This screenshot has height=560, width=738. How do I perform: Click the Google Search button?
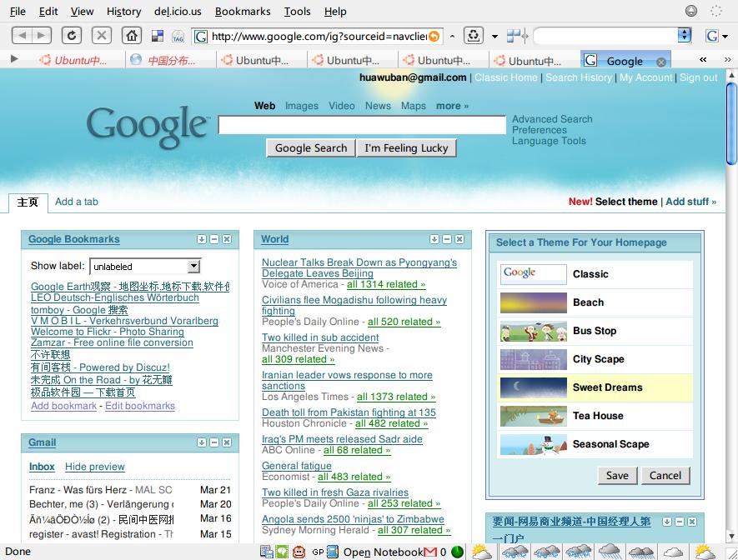coord(311,148)
